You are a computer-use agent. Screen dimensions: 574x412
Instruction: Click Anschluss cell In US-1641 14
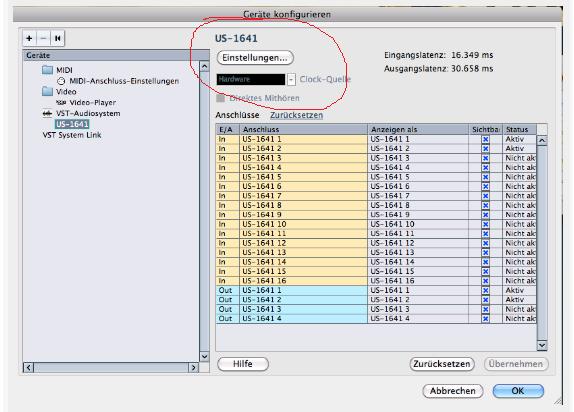(x=303, y=262)
